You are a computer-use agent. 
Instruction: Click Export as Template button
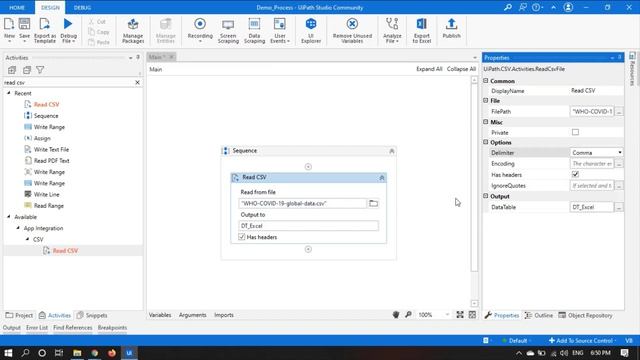pyautogui.click(x=45, y=30)
